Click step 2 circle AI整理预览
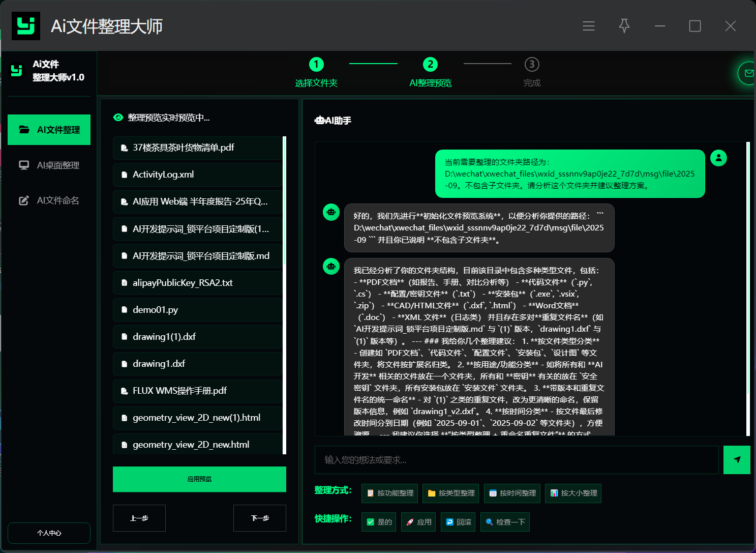 pos(430,64)
